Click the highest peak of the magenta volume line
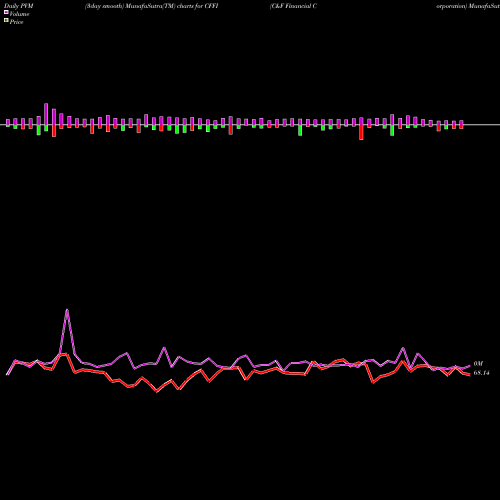Viewport: 500px width, 500px height. click(67, 310)
